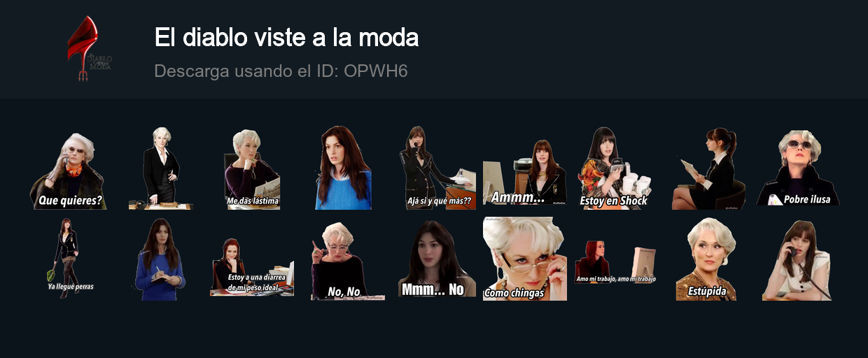Choose the "Me das lástima" sticker

(252, 169)
